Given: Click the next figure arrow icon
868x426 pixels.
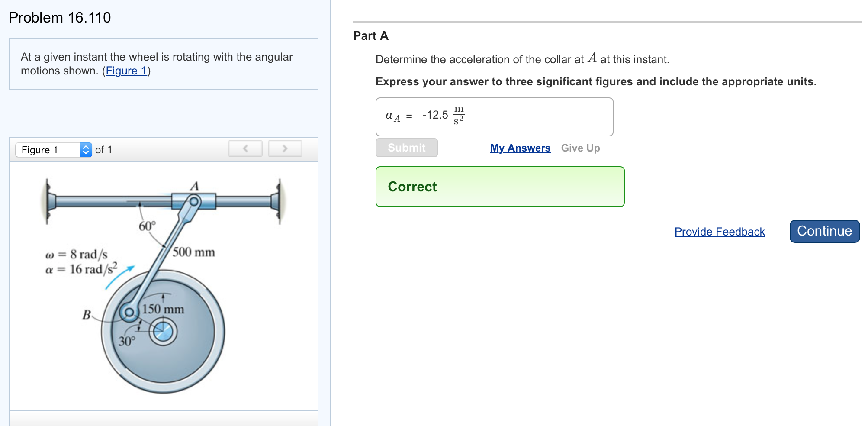Looking at the screenshot, I should [x=285, y=148].
